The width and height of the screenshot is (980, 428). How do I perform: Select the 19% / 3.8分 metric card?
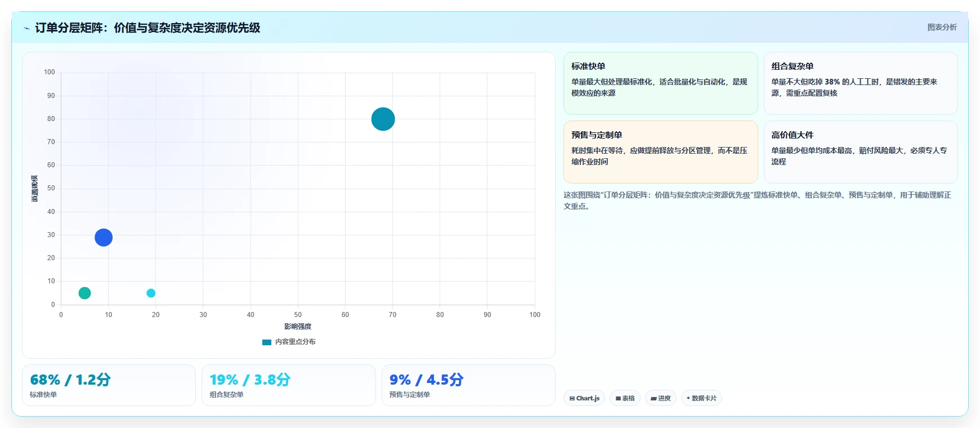tap(289, 385)
